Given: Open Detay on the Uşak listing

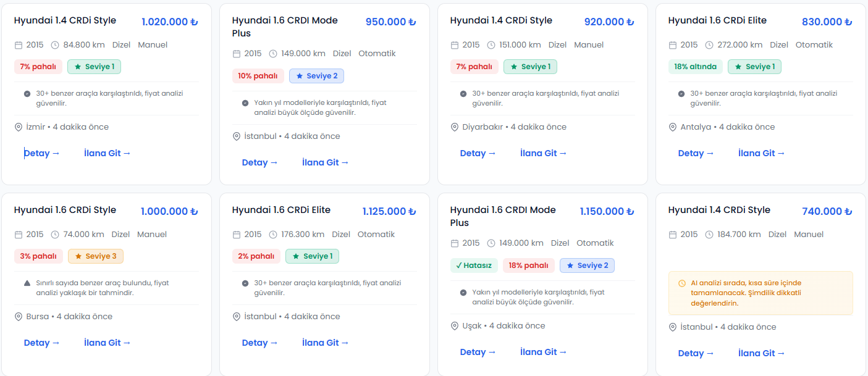Looking at the screenshot, I should click(478, 352).
